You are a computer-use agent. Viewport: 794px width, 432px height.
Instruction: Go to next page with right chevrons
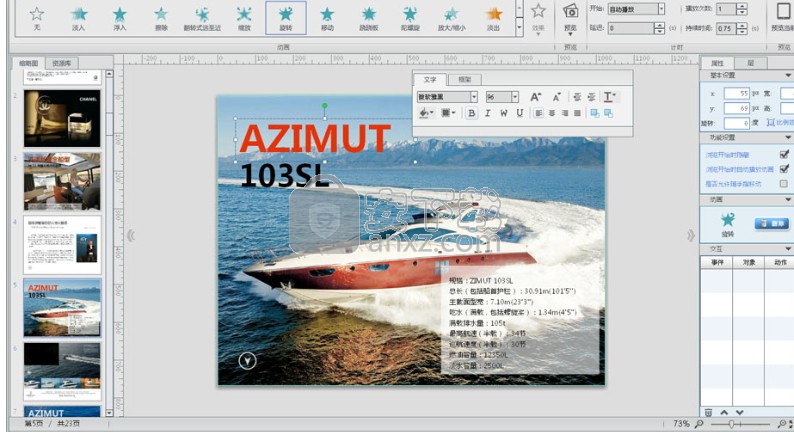[x=691, y=235]
